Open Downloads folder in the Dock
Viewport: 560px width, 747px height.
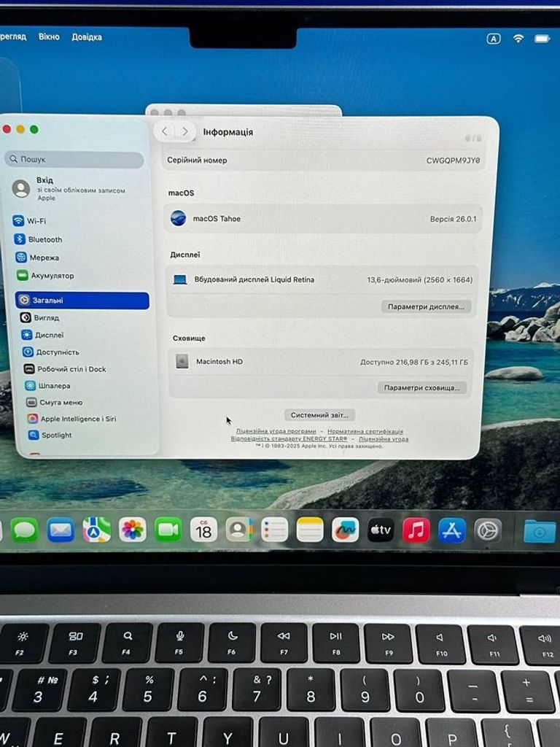tap(540, 532)
